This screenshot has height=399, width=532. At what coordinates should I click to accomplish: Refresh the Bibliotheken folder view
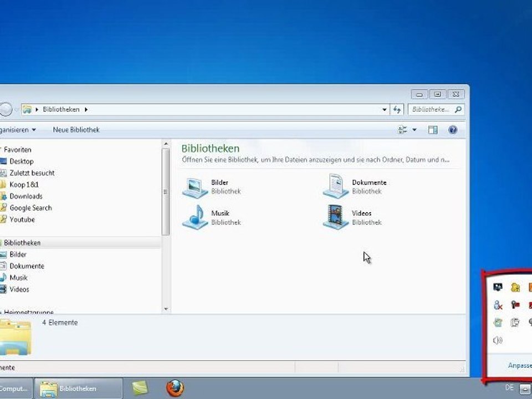click(x=397, y=110)
